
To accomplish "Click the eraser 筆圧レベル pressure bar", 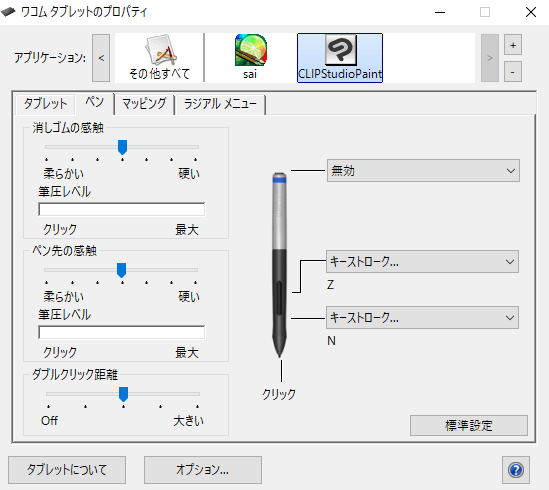I will pos(121,209).
